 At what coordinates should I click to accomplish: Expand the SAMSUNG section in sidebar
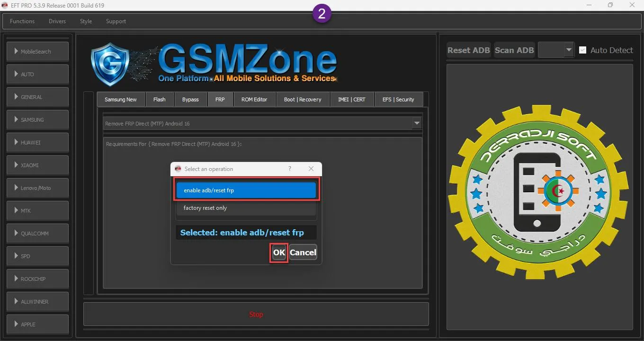[37, 120]
